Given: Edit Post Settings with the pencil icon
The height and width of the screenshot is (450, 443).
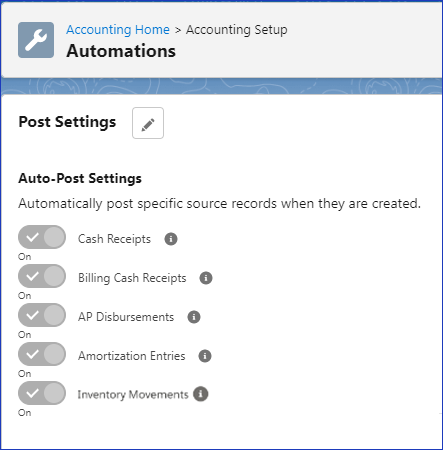Looking at the screenshot, I should [148, 123].
